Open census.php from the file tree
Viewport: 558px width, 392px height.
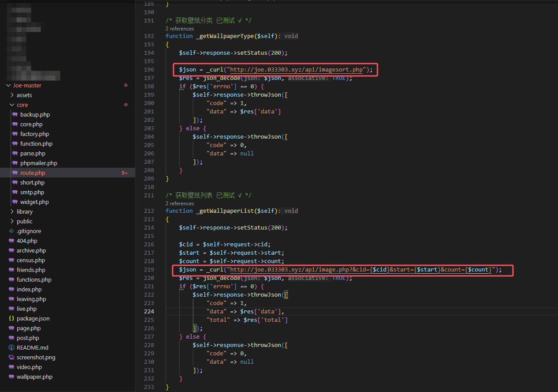coord(31,260)
